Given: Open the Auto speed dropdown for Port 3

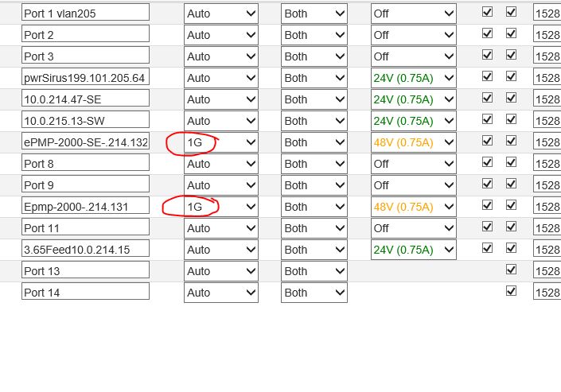Looking at the screenshot, I should coord(220,56).
